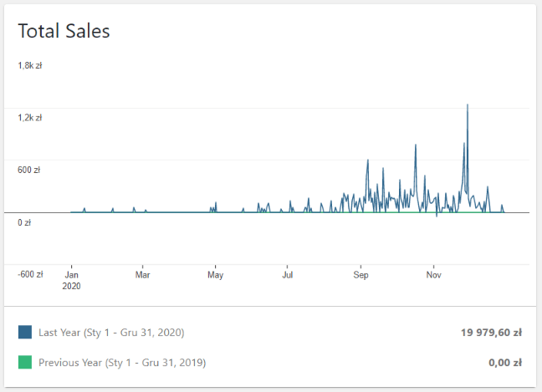Viewport: 542px width, 392px height.
Task: Select the May label on the x-axis
Action: point(216,274)
